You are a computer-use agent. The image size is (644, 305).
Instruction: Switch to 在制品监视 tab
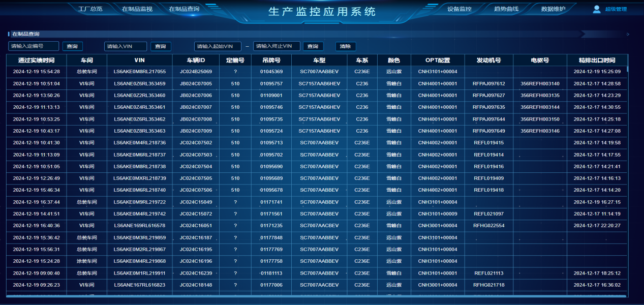click(x=137, y=9)
